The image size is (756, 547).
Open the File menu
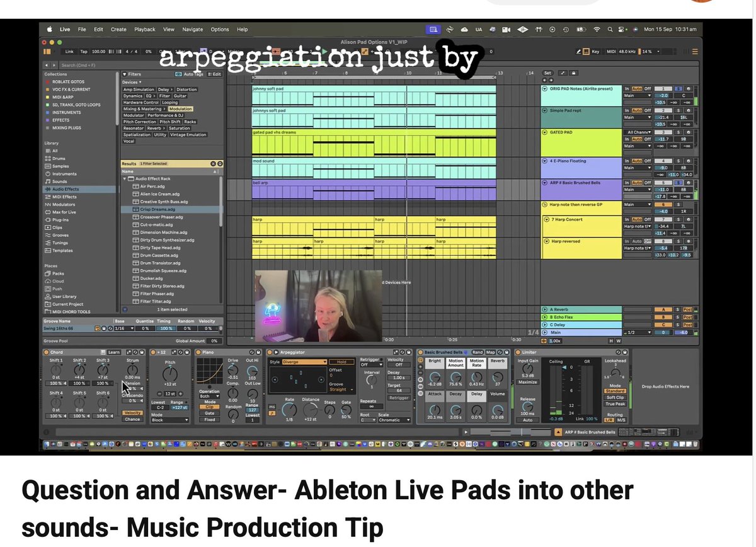pos(82,29)
